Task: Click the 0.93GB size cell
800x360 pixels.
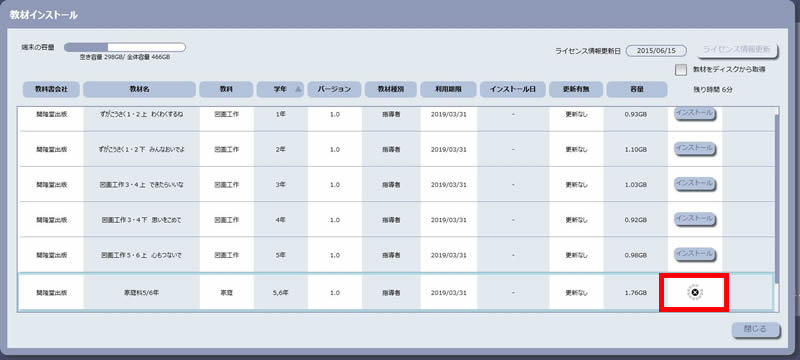Action: 635,114
